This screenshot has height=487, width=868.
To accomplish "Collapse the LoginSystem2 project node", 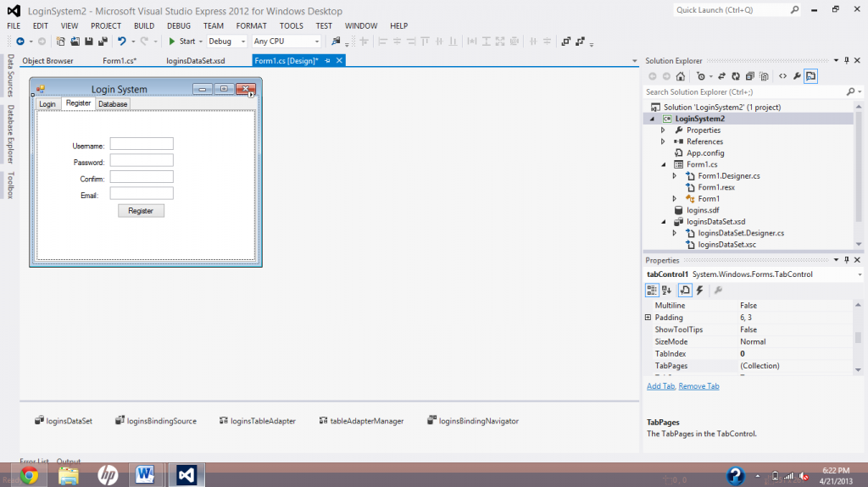I will (x=652, y=119).
